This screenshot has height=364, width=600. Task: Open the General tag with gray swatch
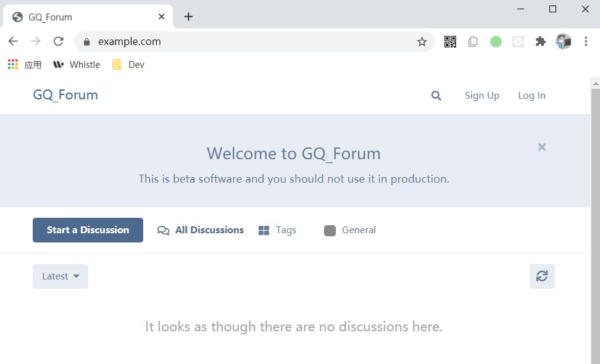(x=350, y=230)
